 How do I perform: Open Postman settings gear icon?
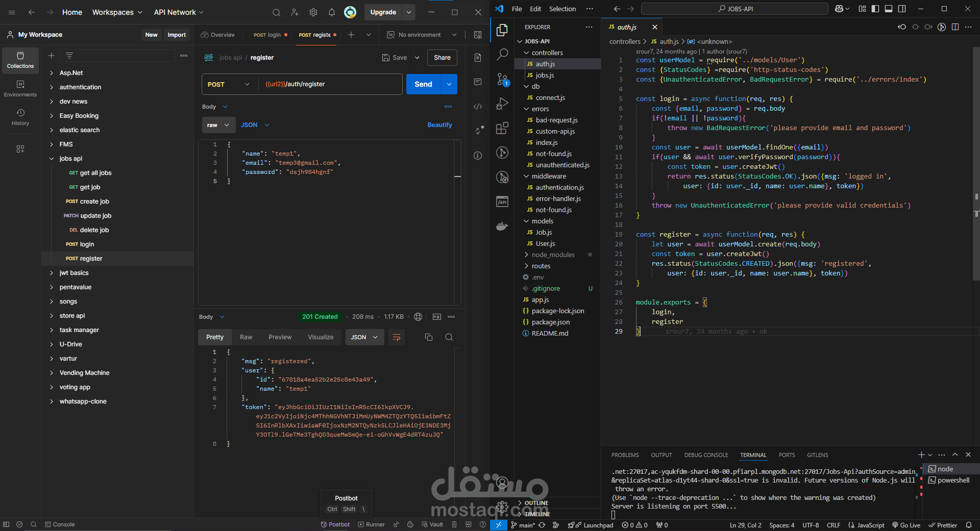point(313,12)
